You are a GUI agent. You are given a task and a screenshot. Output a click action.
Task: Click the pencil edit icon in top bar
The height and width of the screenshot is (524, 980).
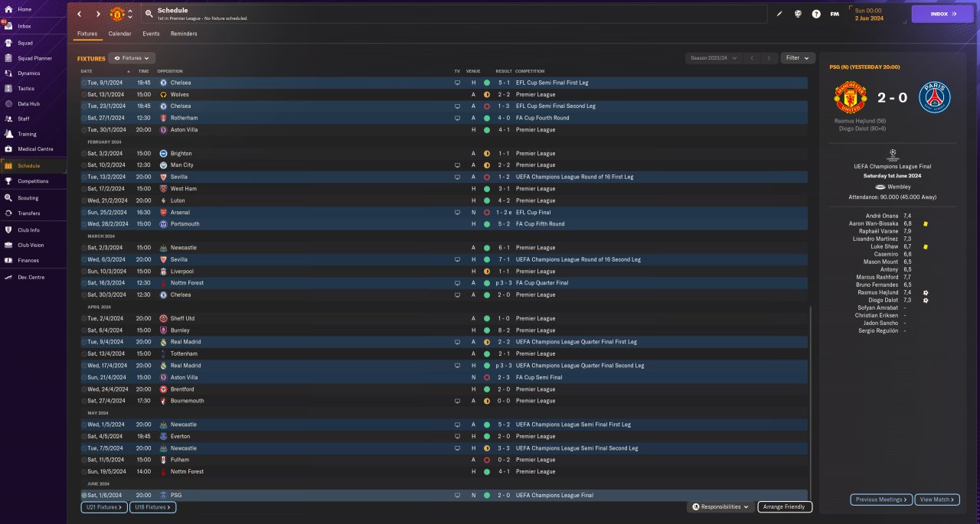tap(779, 14)
